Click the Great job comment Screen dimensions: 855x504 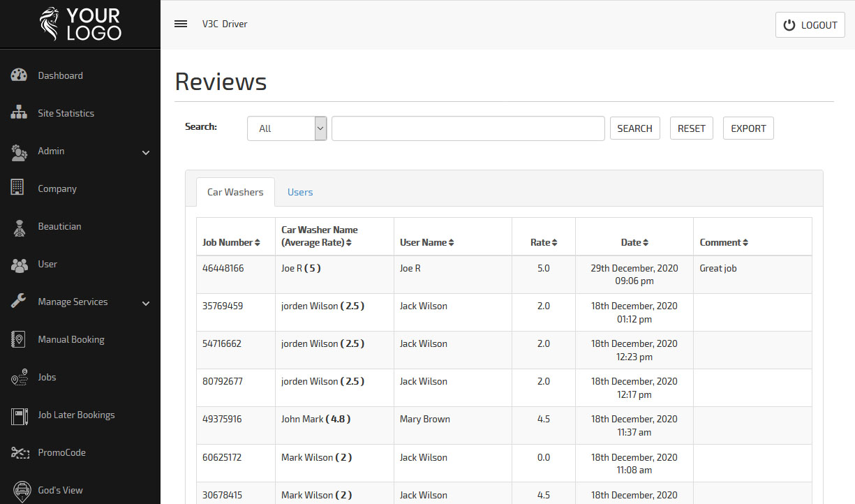(x=718, y=268)
